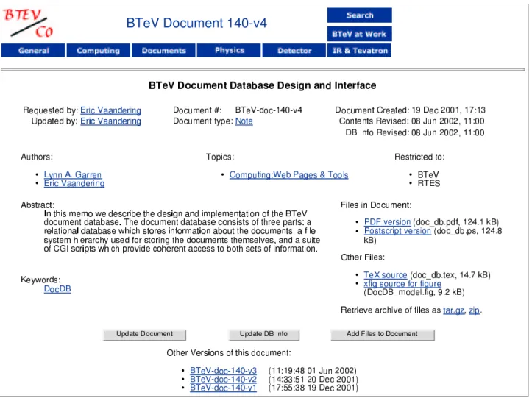The height and width of the screenshot is (398, 532).
Task: Click the doc_db.tex, 14.7 kB file detail
Action: [x=450, y=275]
